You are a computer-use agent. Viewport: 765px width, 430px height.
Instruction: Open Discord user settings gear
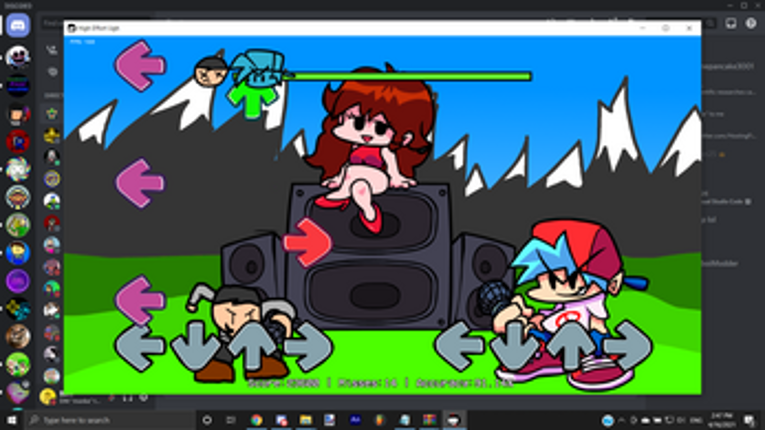144,398
